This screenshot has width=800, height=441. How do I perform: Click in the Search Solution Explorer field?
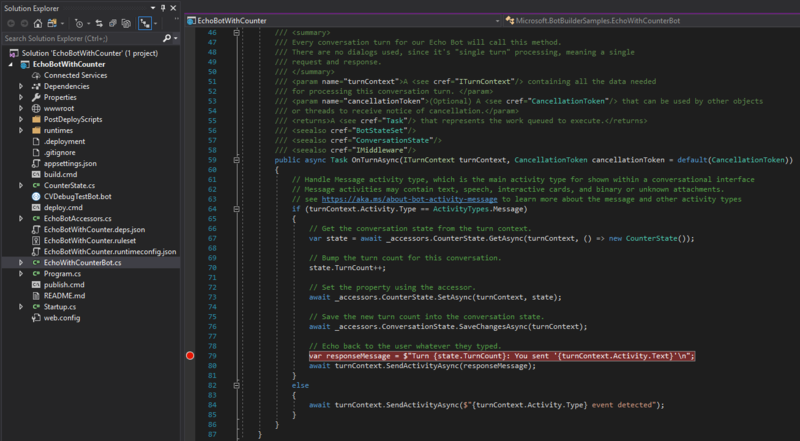(80, 38)
